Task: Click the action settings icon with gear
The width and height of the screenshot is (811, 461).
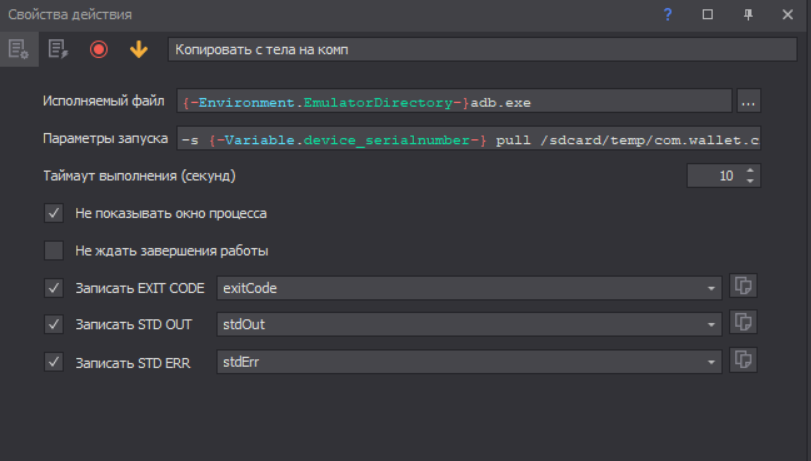Action: pyautogui.click(x=18, y=49)
